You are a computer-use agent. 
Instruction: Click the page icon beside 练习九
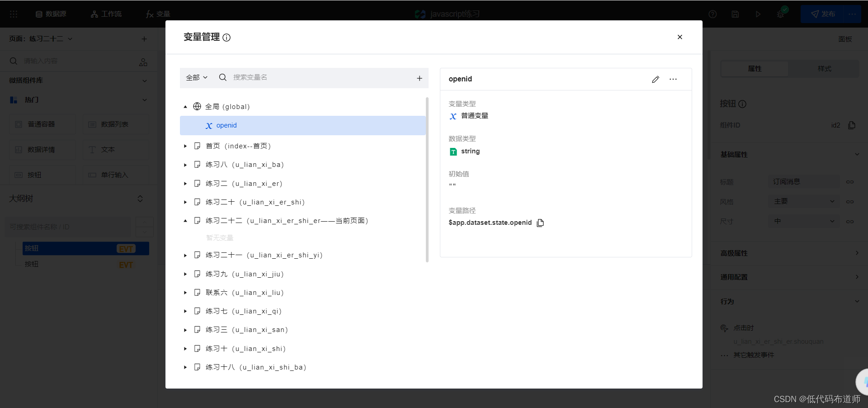197,274
